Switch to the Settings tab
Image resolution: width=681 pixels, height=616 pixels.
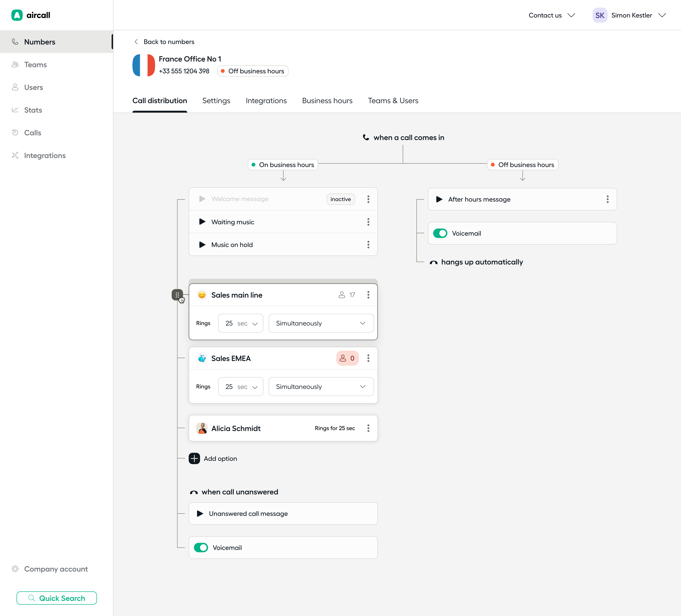[216, 101]
